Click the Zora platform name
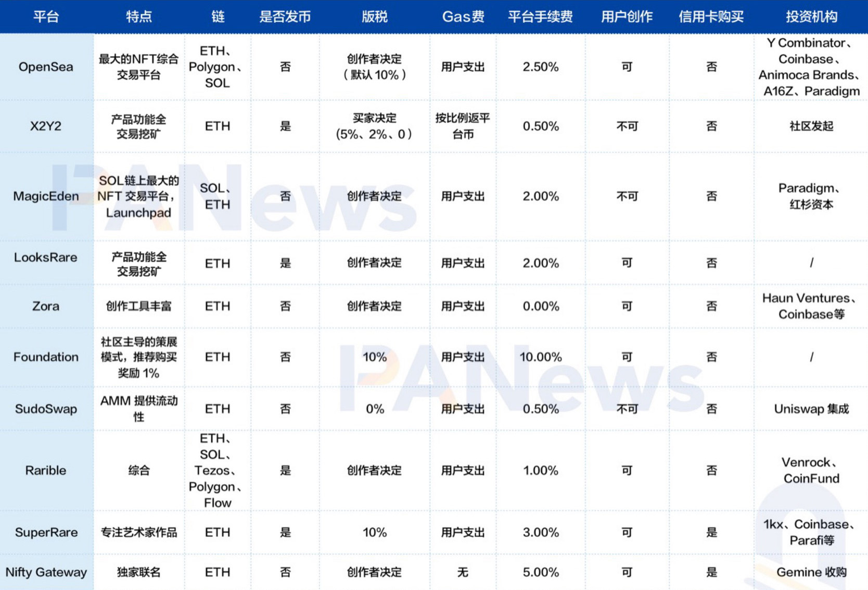The image size is (868, 590). tap(45, 306)
